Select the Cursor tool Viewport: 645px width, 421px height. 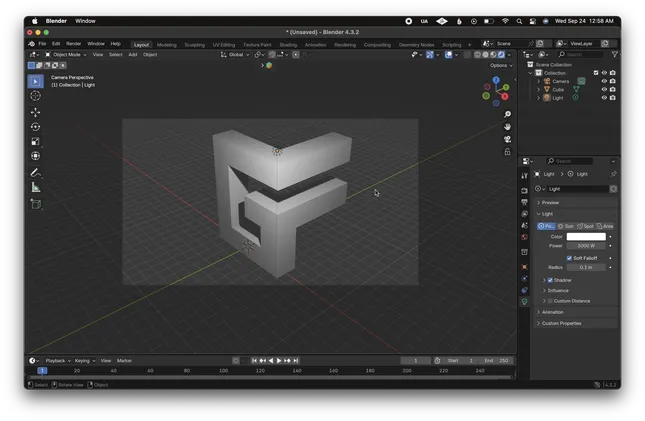pyautogui.click(x=35, y=96)
